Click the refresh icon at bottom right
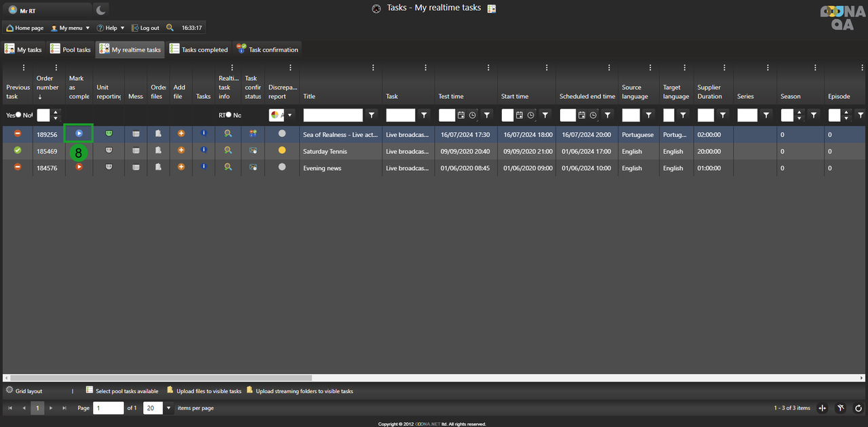The height and width of the screenshot is (427, 868). pyautogui.click(x=858, y=408)
